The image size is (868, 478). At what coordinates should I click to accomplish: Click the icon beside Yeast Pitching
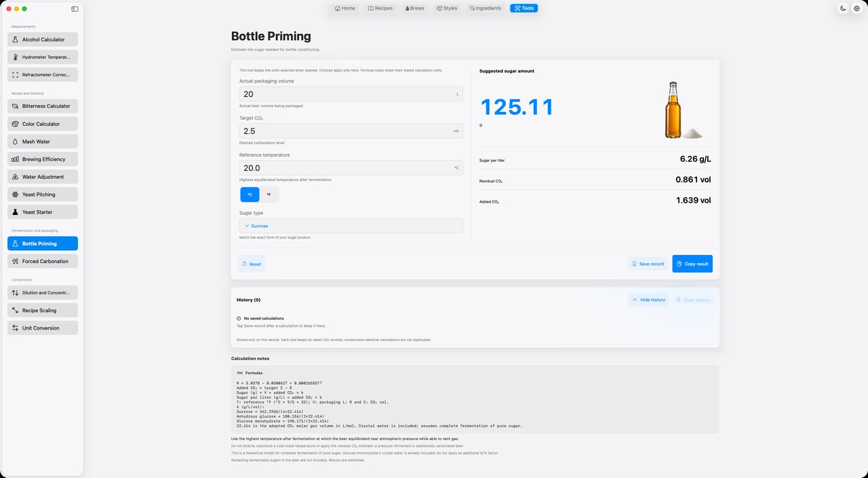click(16, 195)
